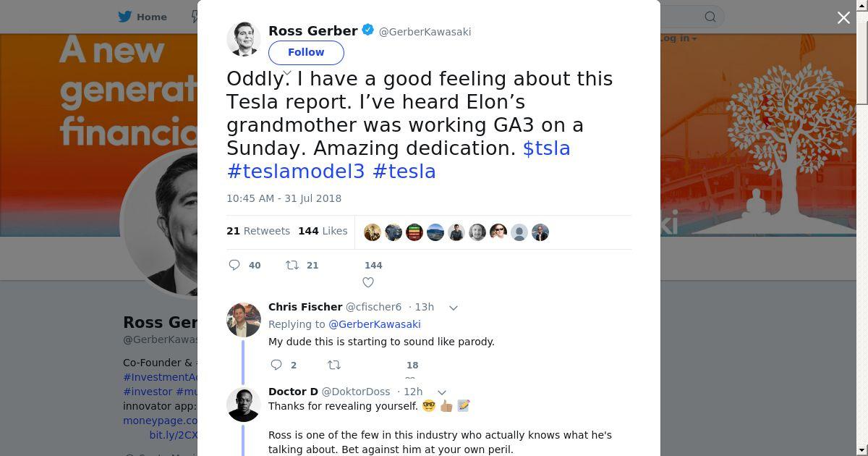Expand options chevron on Chris Fischer's reply

tap(454, 308)
